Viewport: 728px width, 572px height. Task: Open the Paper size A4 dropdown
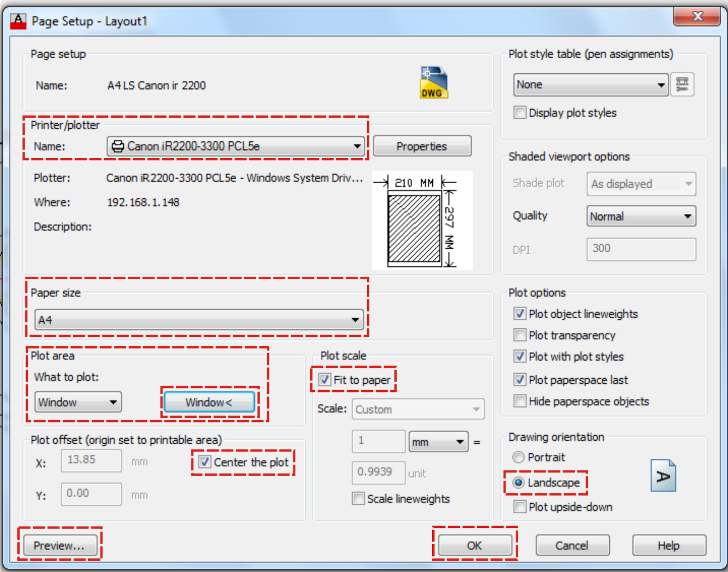pos(199,320)
